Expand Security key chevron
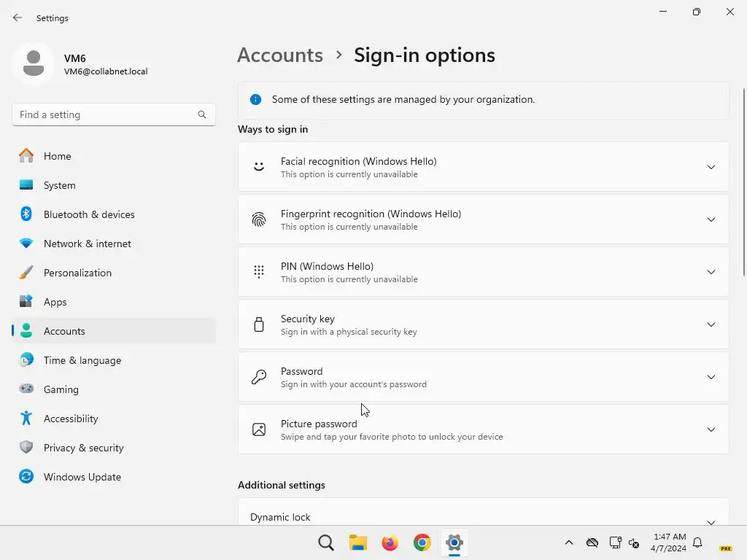This screenshot has height=560, width=747. [x=711, y=324]
